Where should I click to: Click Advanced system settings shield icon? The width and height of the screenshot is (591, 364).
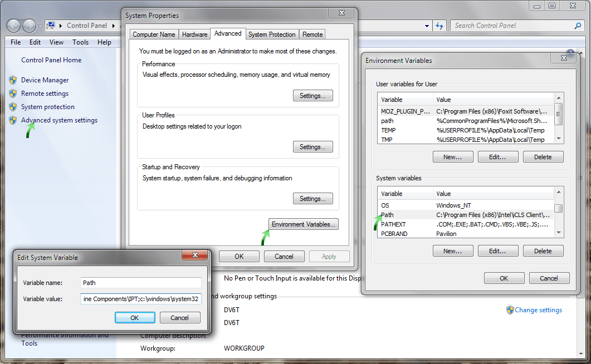(x=12, y=120)
